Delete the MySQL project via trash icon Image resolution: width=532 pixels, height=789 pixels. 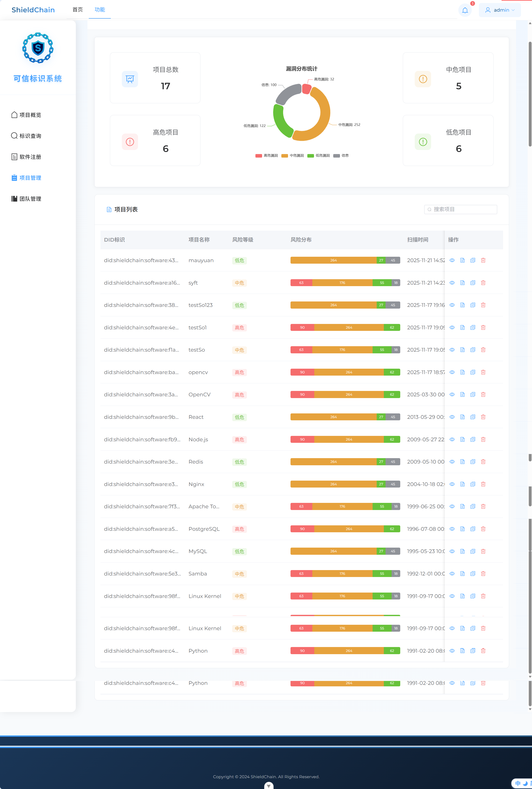(x=483, y=552)
